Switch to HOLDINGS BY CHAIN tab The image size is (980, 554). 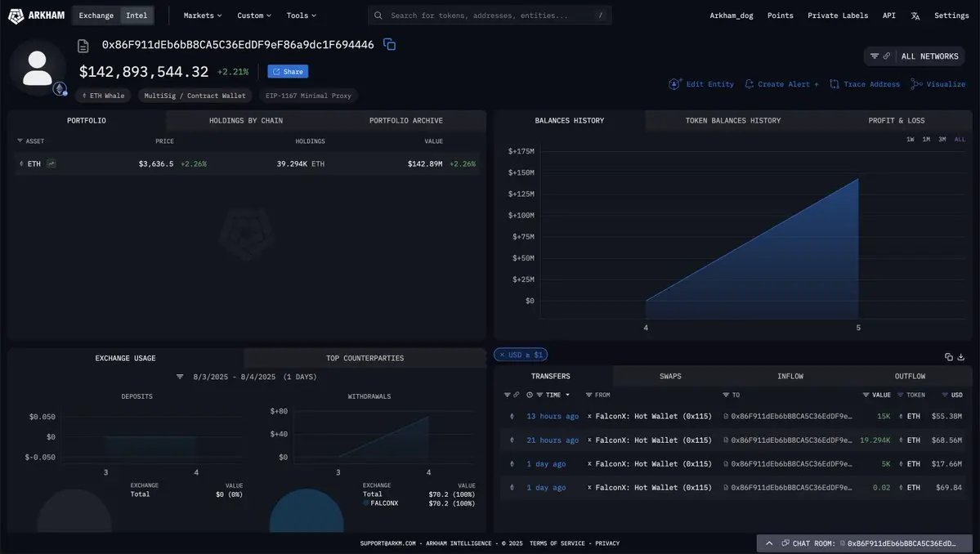pyautogui.click(x=246, y=121)
